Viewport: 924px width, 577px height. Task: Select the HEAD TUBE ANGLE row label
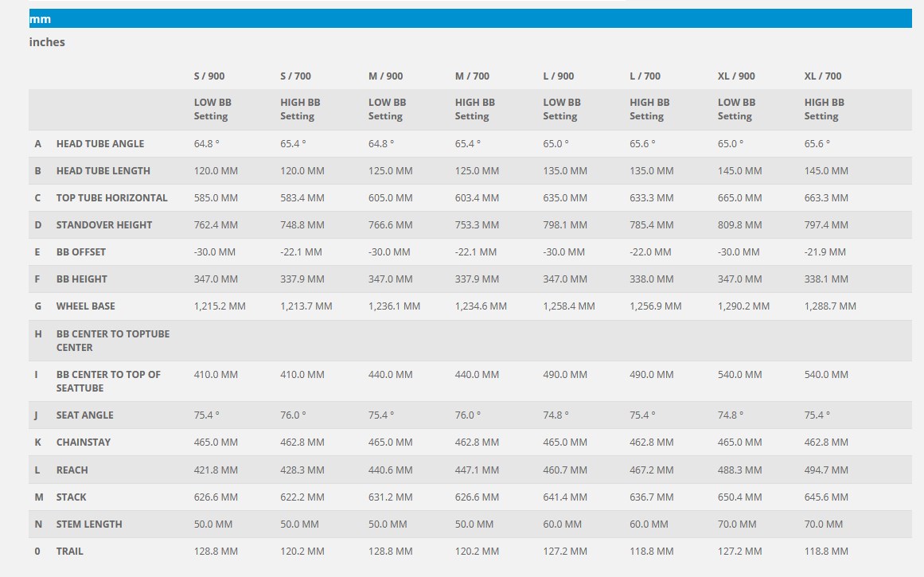(x=100, y=144)
